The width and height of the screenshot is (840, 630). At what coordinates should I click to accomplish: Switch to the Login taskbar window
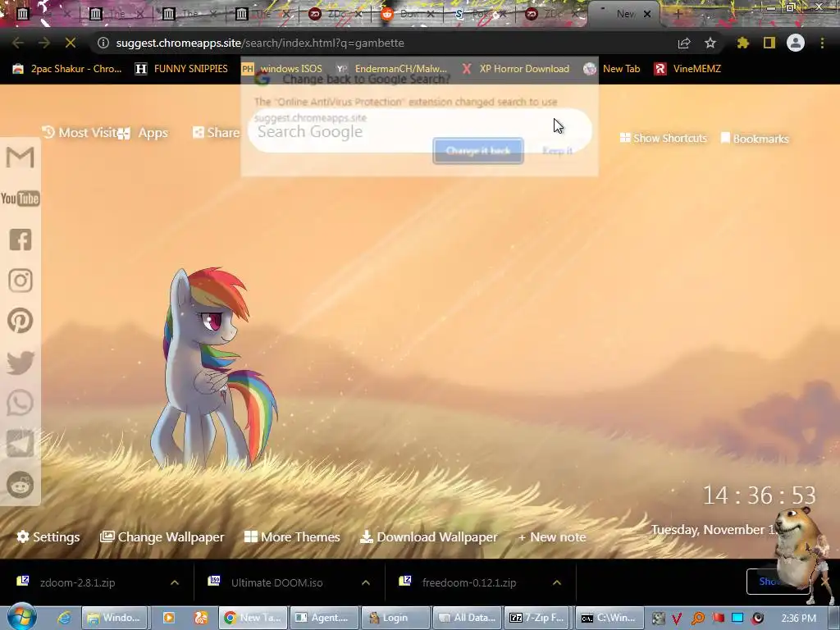(x=395, y=618)
